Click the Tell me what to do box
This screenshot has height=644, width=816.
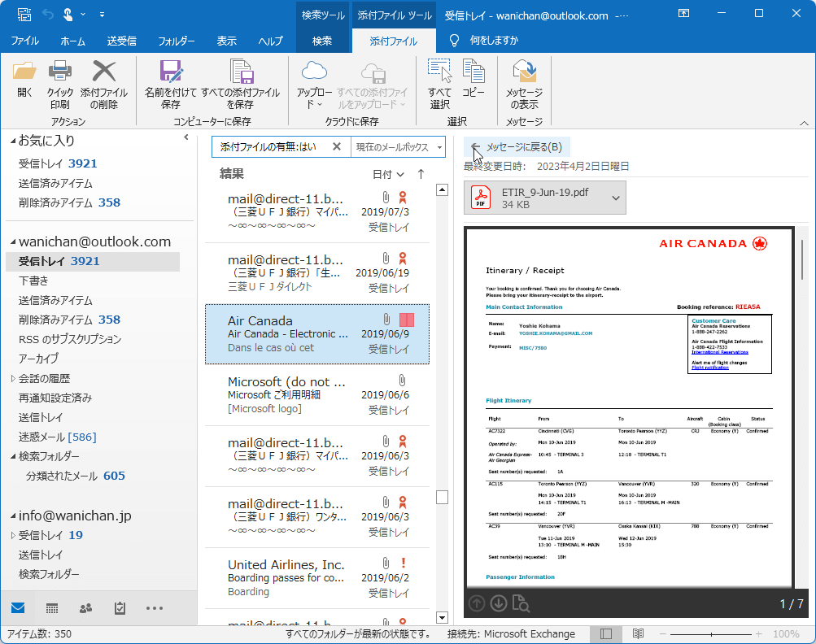pos(494,41)
